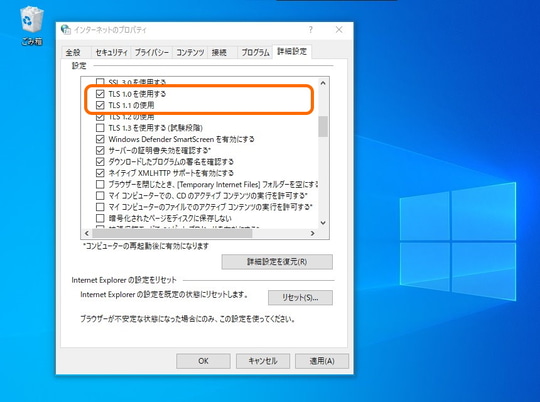Enable active content in My Computer files checkbox
The width and height of the screenshot is (540, 402).
100,207
